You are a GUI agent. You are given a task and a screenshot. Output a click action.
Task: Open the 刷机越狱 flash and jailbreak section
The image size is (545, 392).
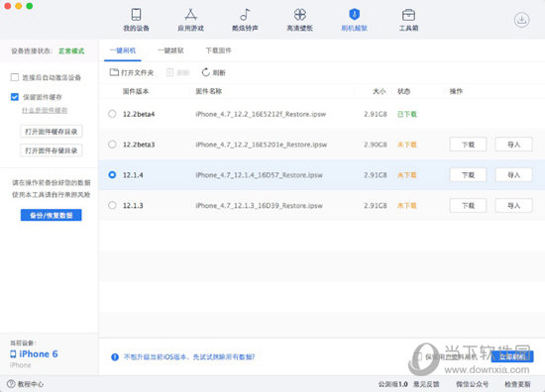tap(354, 20)
